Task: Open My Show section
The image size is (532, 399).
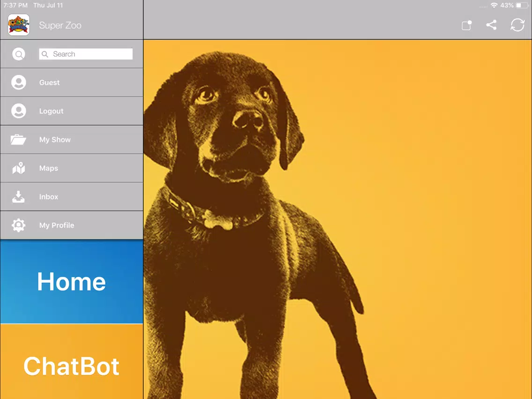Action: tap(72, 140)
